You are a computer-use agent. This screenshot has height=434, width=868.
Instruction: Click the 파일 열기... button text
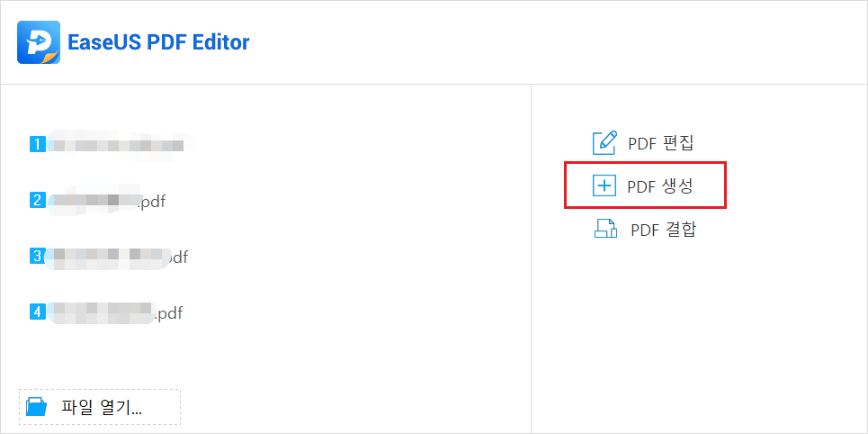pyautogui.click(x=102, y=407)
